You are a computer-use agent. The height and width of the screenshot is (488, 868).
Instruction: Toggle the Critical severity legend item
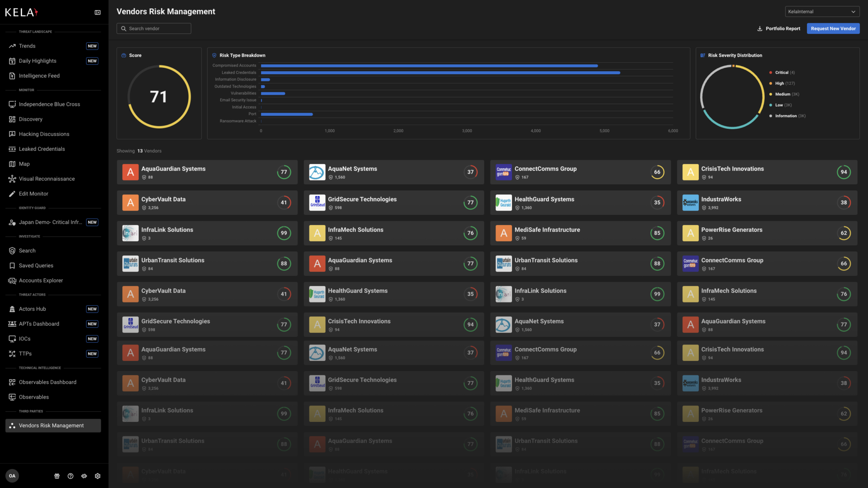coord(782,72)
